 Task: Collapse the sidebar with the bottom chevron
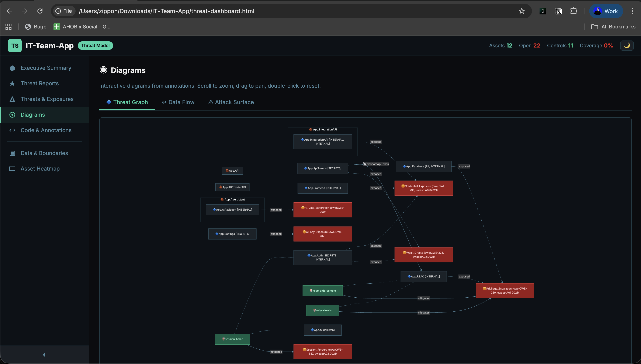coord(44,354)
